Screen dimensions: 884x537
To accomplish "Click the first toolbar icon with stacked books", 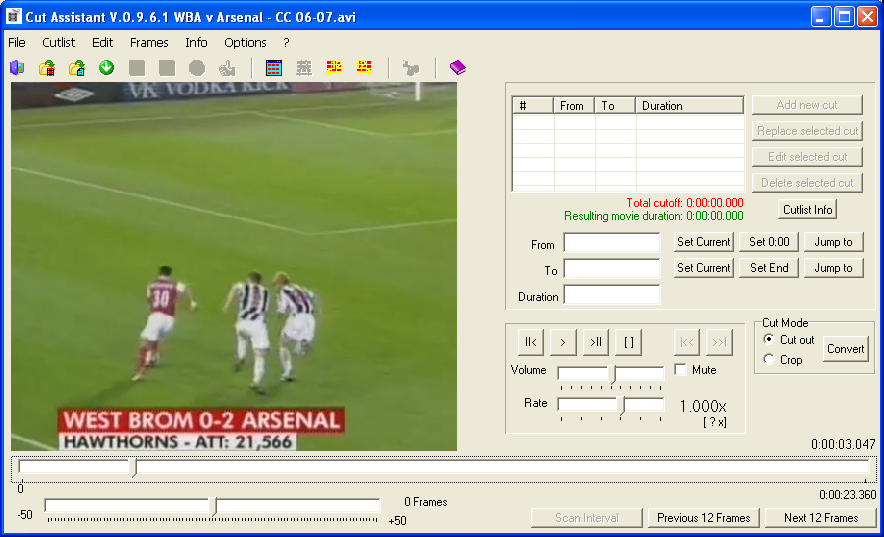I will (17, 68).
